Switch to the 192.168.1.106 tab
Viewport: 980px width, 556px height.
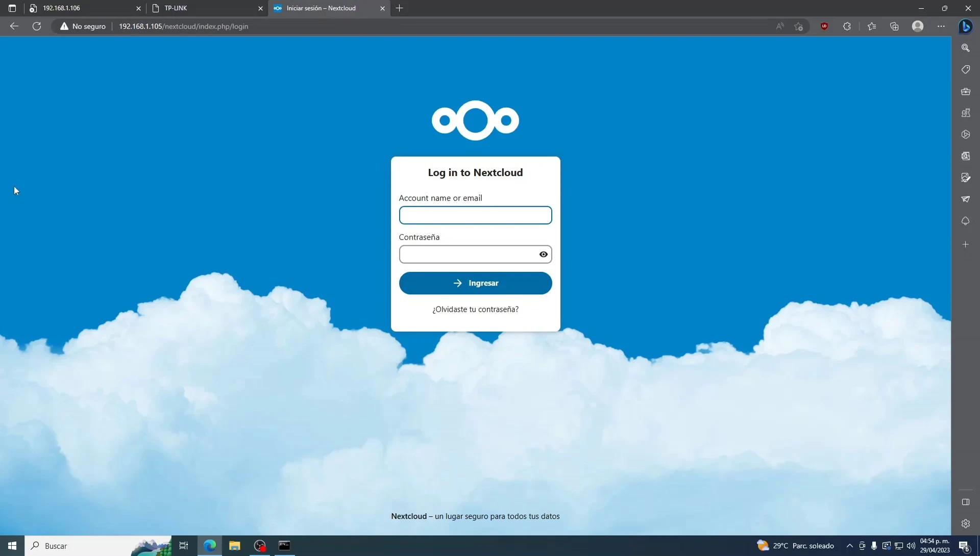click(85, 8)
